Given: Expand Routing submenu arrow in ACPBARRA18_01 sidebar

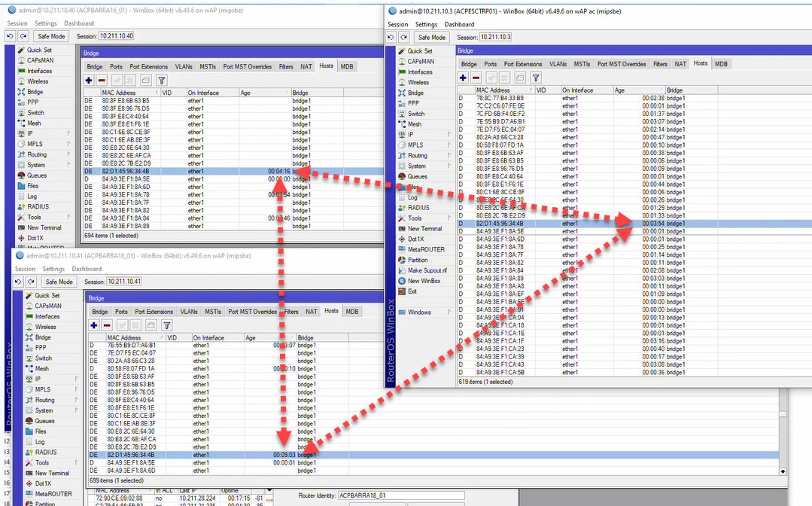Looking at the screenshot, I should click(77, 400).
